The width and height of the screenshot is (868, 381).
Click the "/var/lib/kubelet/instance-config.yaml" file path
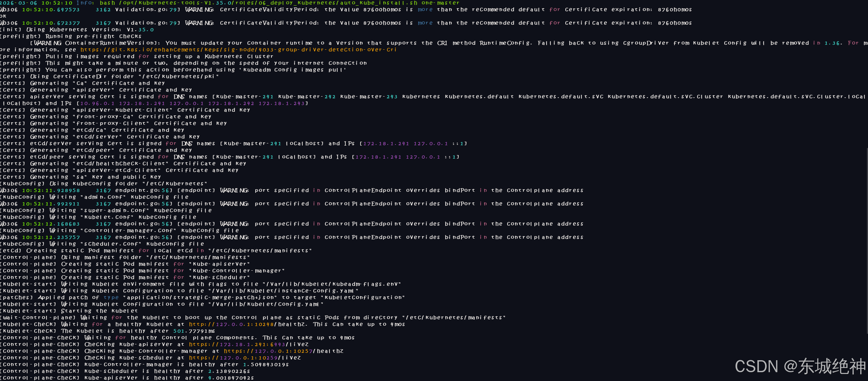[283, 291]
